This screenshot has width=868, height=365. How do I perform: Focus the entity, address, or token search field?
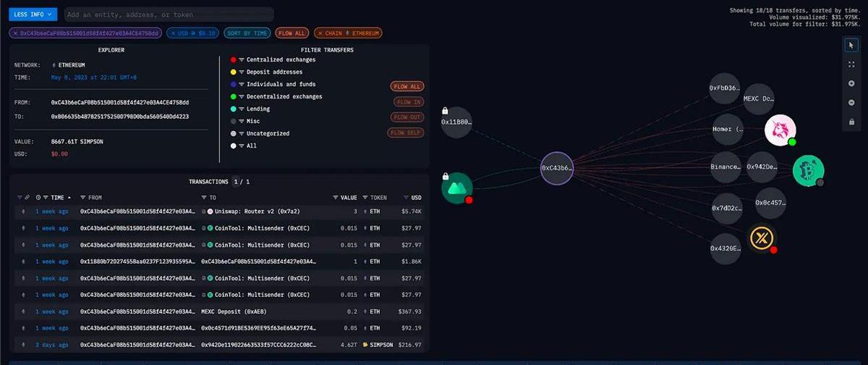click(x=166, y=14)
